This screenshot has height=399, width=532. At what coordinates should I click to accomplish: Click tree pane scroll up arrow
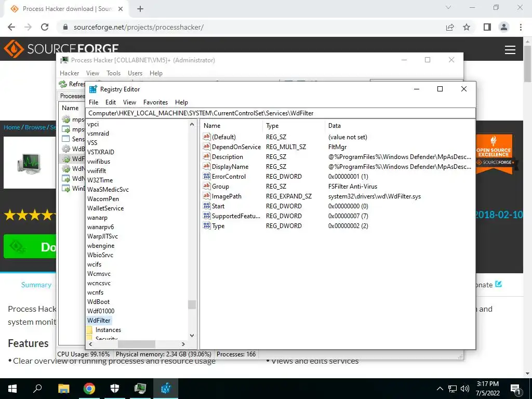pos(192,125)
